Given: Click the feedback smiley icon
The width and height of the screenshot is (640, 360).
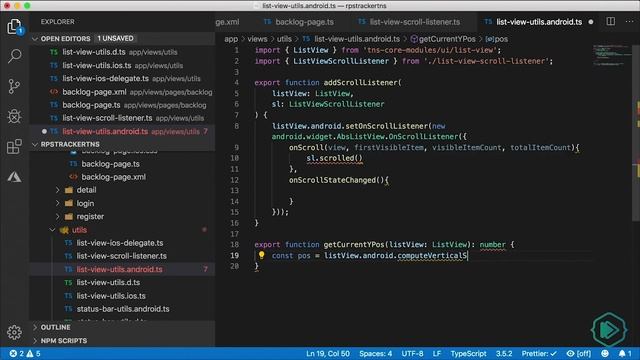Looking at the screenshot, I should click(x=605, y=353).
